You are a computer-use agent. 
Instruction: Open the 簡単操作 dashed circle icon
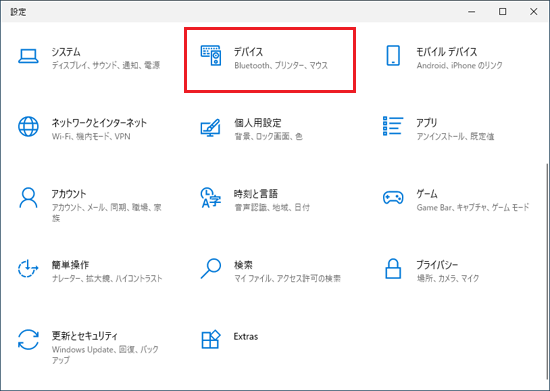[28, 269]
